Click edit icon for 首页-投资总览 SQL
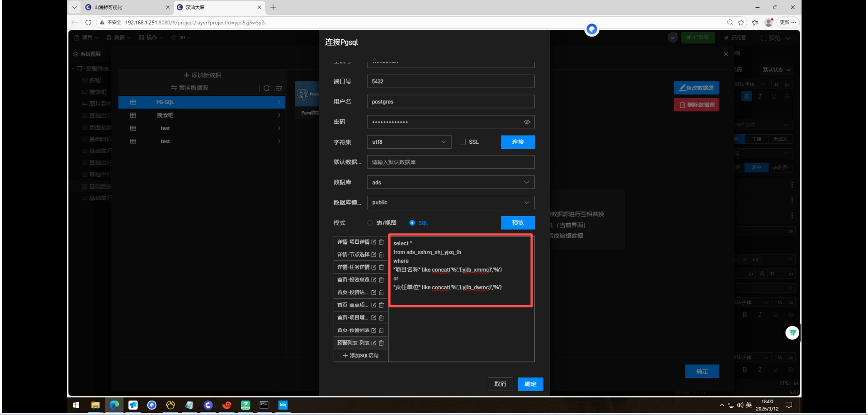868x415 pixels. [373, 280]
